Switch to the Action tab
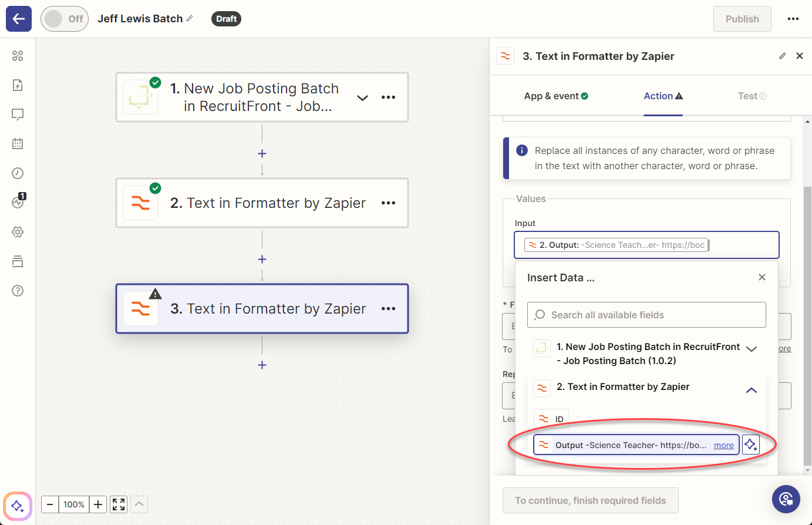 [x=663, y=96]
